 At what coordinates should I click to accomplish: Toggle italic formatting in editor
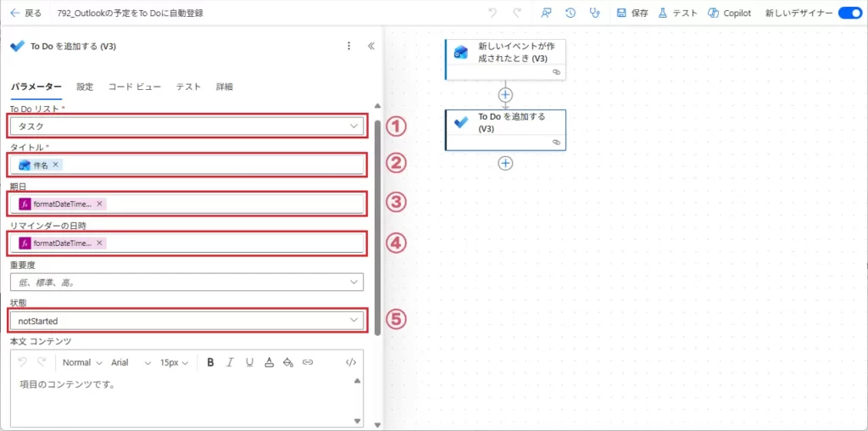click(x=230, y=362)
